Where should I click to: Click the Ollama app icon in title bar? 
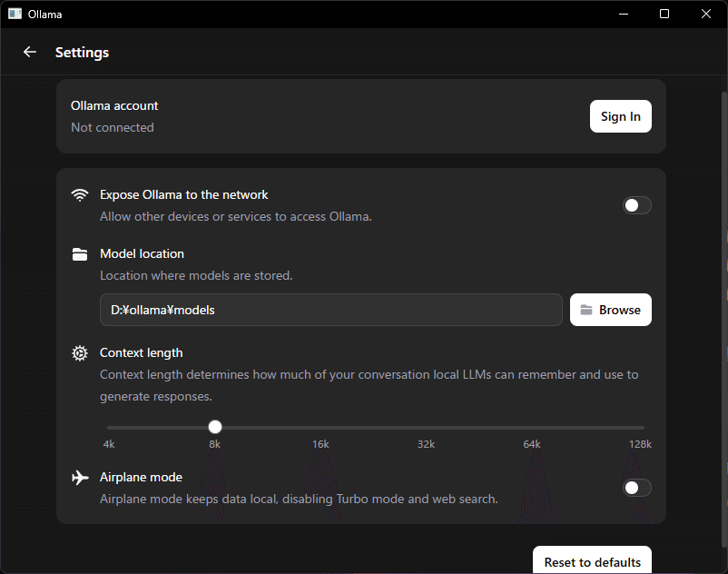(15, 14)
